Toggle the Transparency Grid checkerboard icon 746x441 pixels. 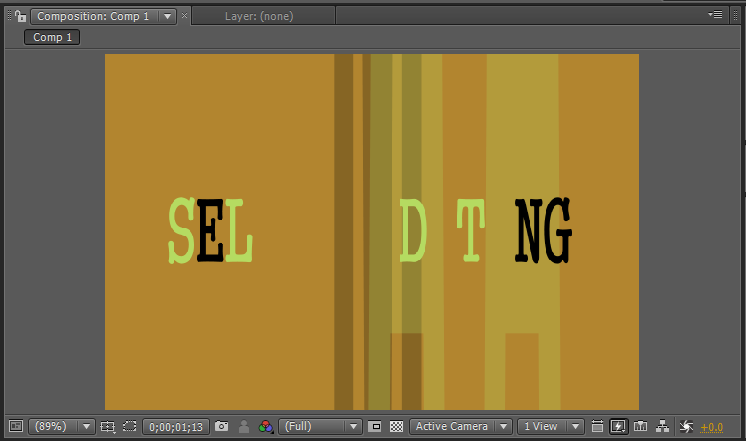[x=396, y=426]
